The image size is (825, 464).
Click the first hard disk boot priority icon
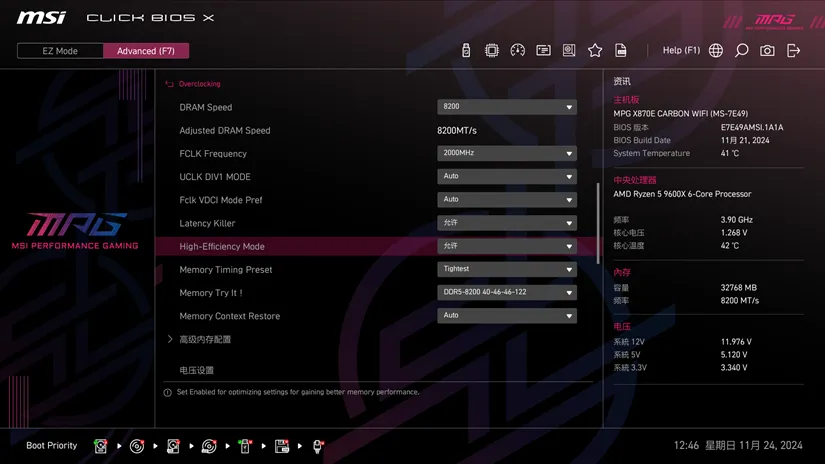click(101, 446)
